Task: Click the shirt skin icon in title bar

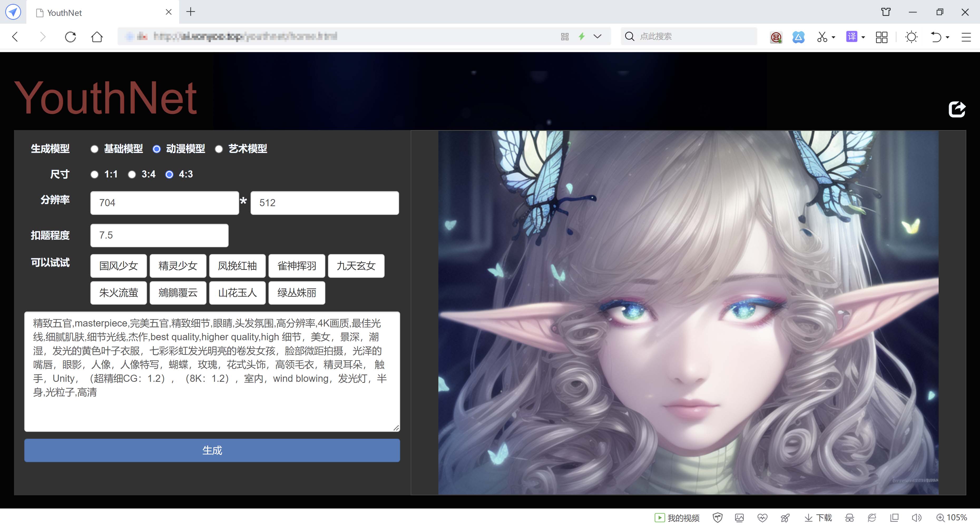Action: point(886,12)
